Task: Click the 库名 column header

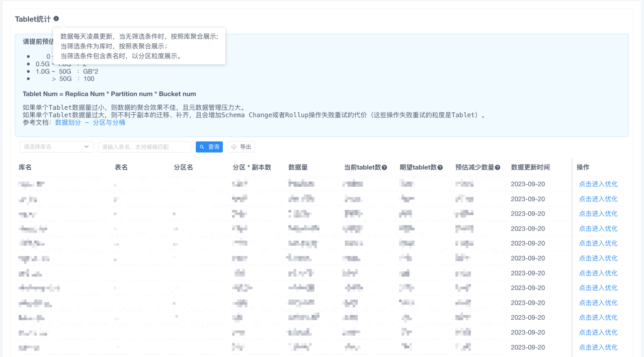Action: [24, 167]
